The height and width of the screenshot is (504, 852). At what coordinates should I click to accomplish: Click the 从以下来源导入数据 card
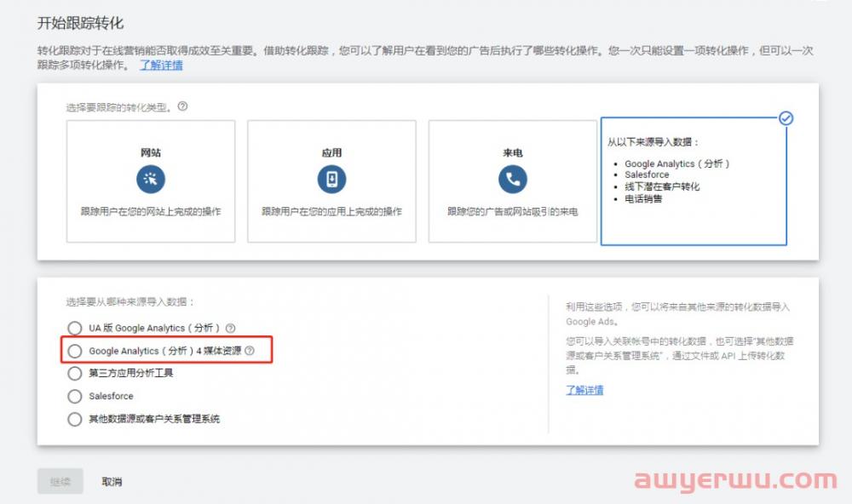tap(693, 181)
